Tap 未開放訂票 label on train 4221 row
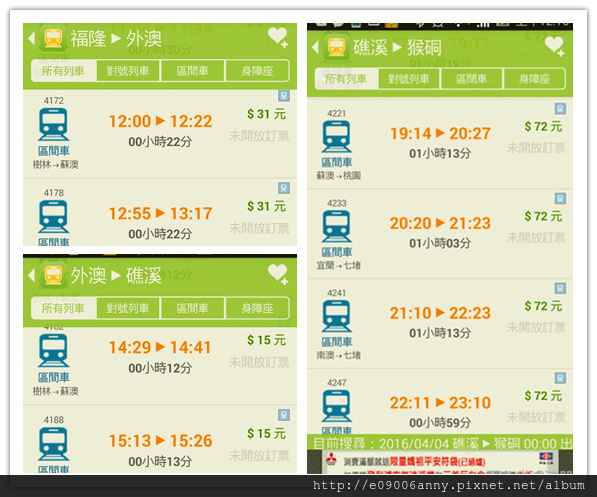 (x=536, y=148)
